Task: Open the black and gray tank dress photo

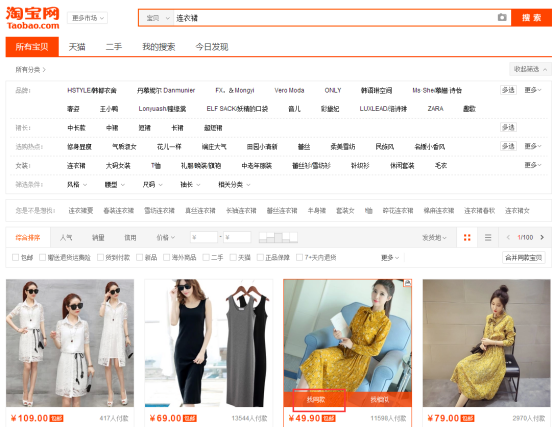Action: point(209,343)
